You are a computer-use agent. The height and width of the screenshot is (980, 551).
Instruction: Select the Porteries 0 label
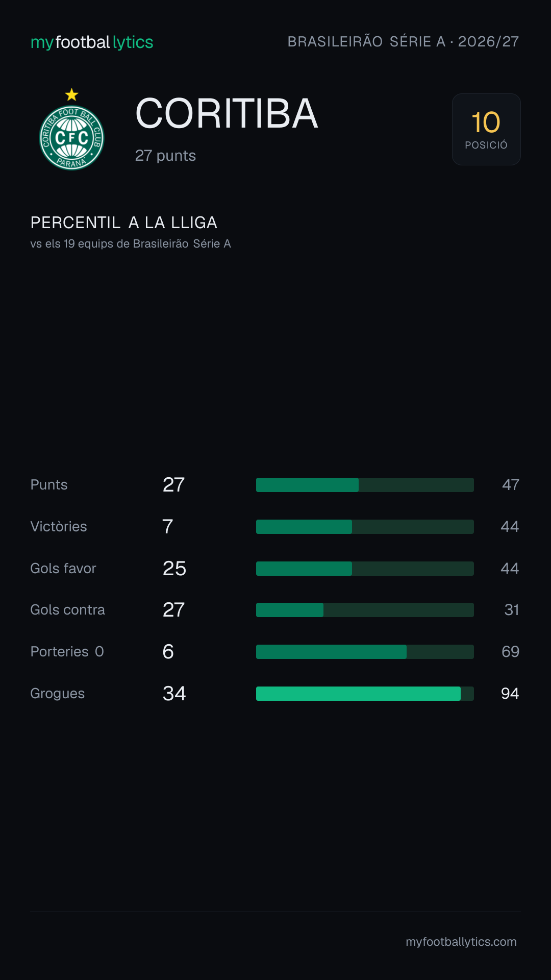coord(67,652)
